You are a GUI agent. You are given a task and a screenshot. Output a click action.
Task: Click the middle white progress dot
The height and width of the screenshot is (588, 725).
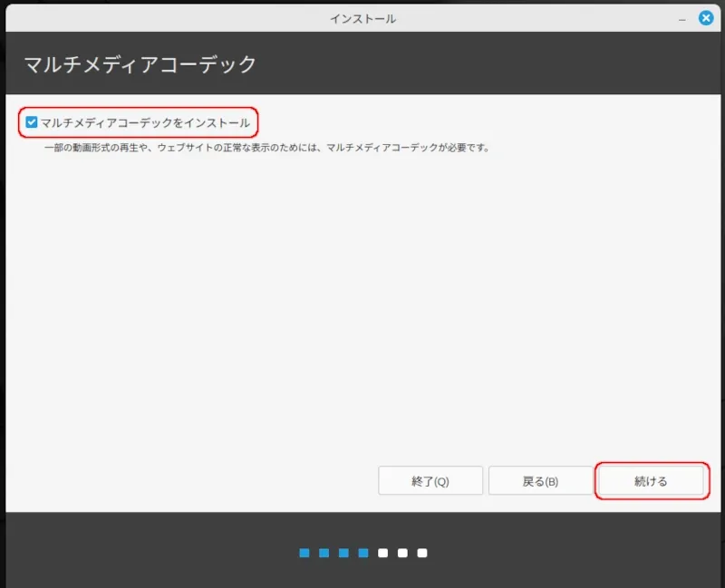pos(402,553)
